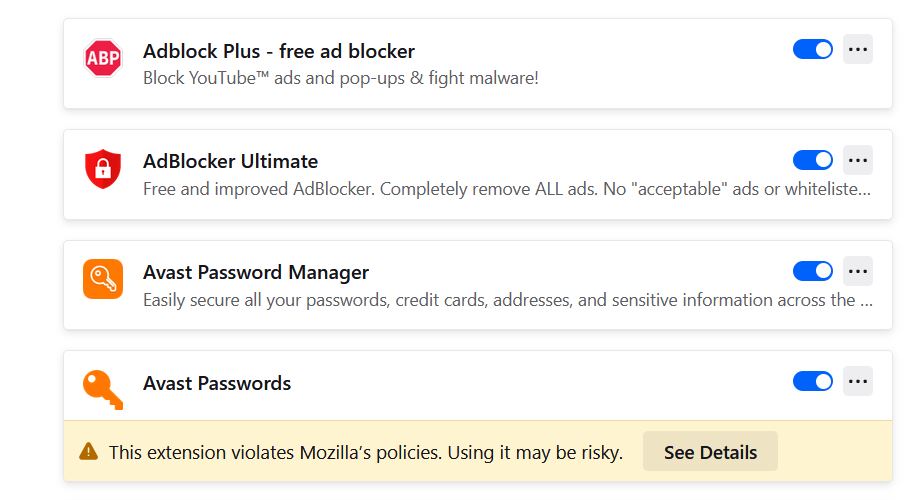This screenshot has height=500, width=914.
Task: Open the AdBlocker Ultimate extension title
Action: [231, 161]
